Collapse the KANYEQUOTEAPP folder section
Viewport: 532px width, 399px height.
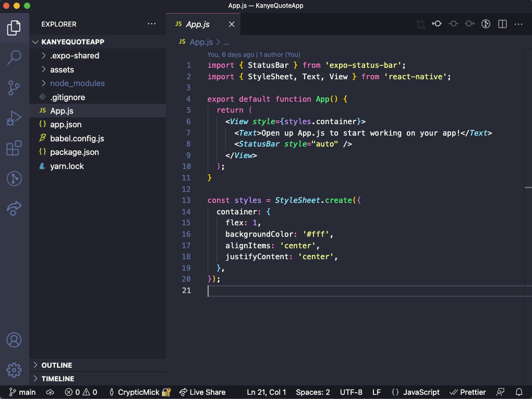98,42
